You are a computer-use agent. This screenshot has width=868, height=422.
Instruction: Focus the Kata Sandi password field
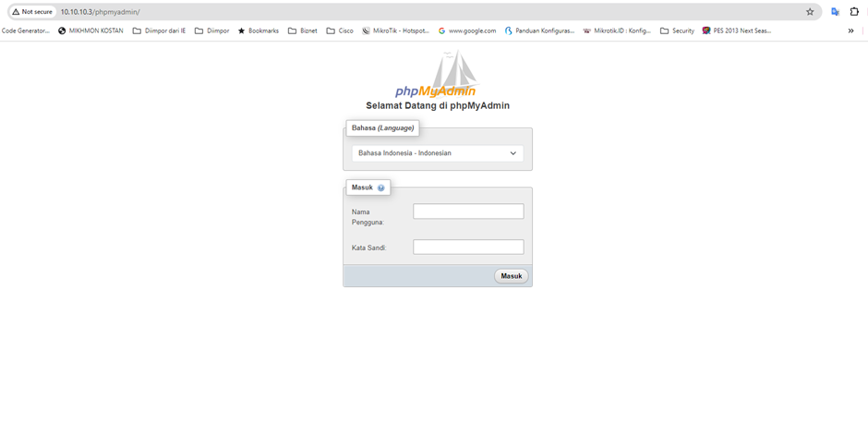[468, 247]
